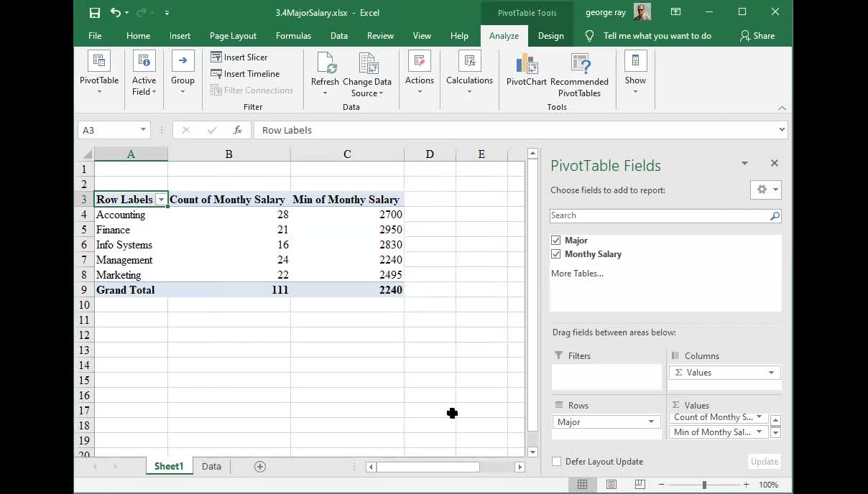The width and height of the screenshot is (868, 494).
Task: Click the Refresh data icon
Action: click(x=325, y=64)
